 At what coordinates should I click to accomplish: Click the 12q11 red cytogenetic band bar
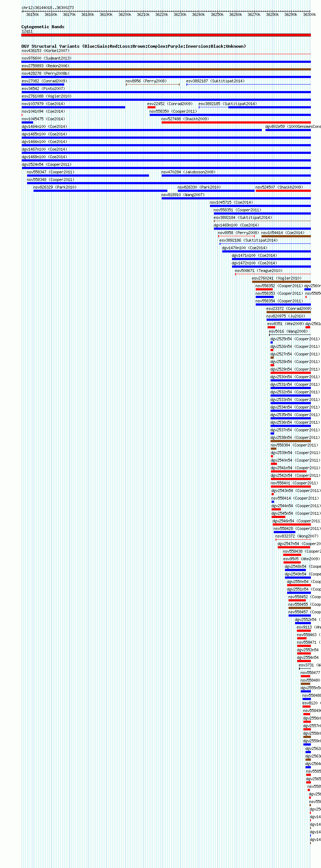(x=166, y=35)
